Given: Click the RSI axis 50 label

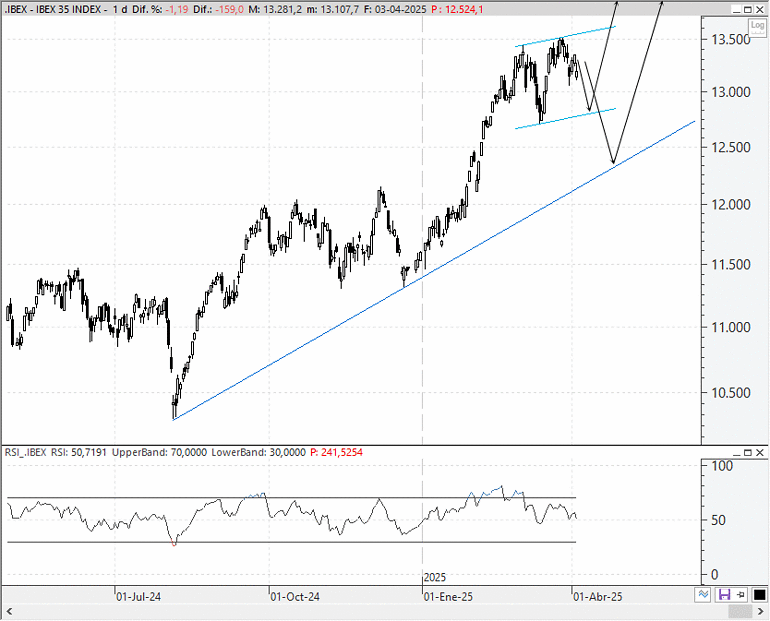Looking at the screenshot, I should 718,520.
